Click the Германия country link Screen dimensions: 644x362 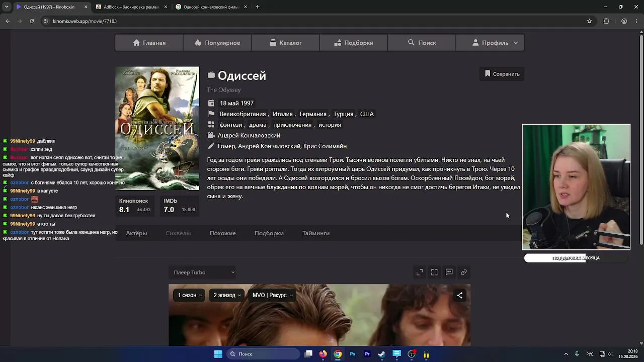click(x=313, y=114)
